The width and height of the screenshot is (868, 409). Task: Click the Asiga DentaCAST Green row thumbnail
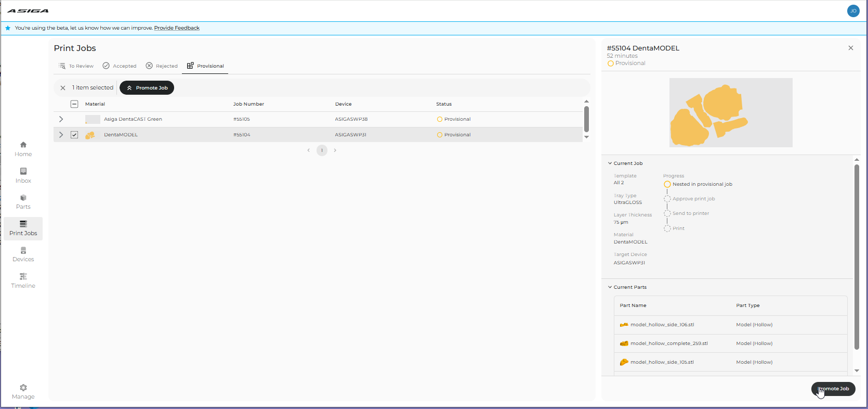[x=93, y=119]
